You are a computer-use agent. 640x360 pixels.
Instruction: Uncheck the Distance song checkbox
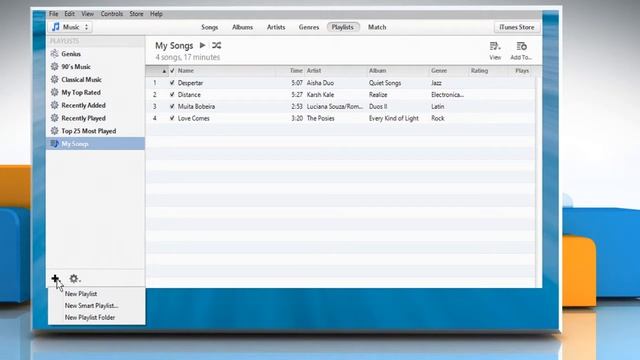(172, 94)
